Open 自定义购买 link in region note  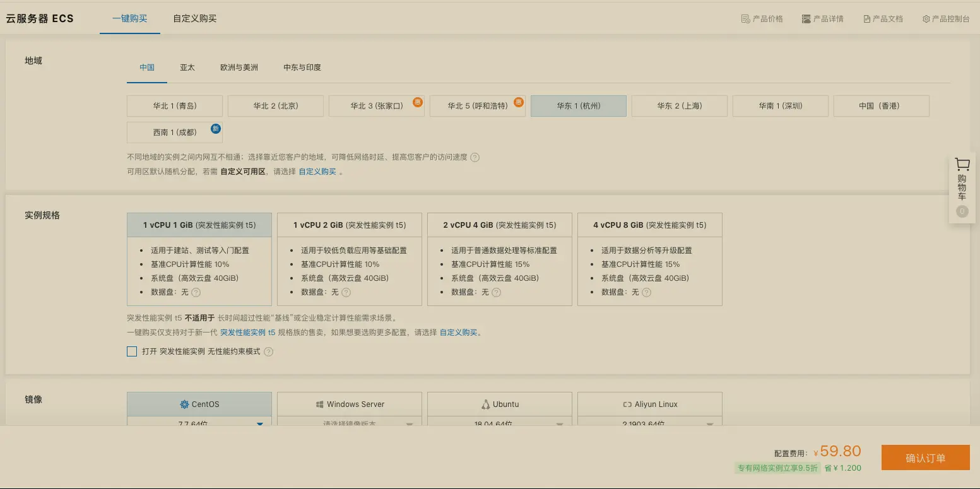point(317,172)
